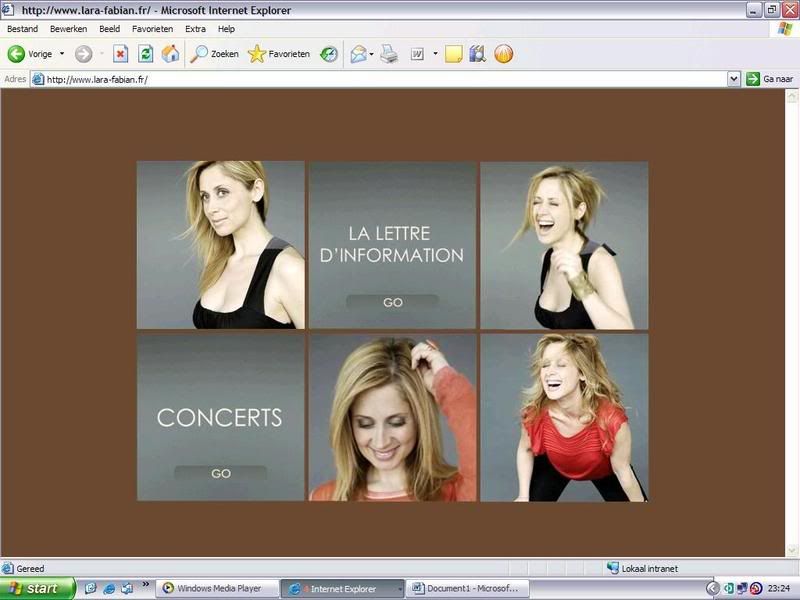Print the page with the printer icon

pos(389,54)
